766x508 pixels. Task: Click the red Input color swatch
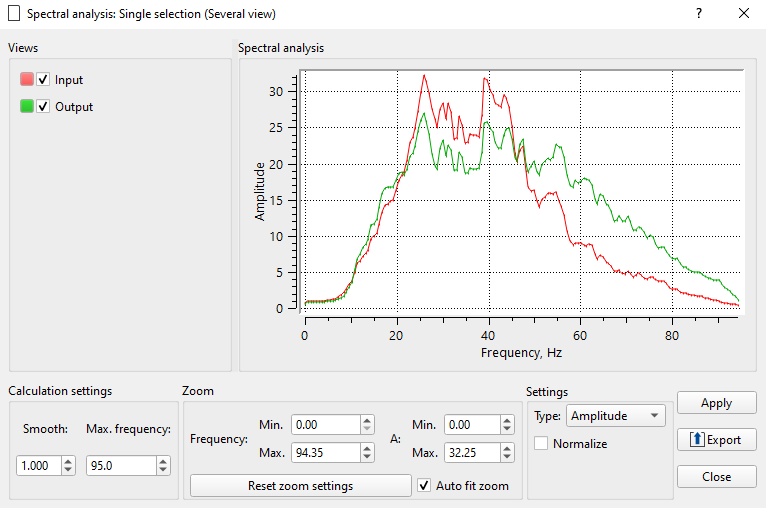click(27, 80)
